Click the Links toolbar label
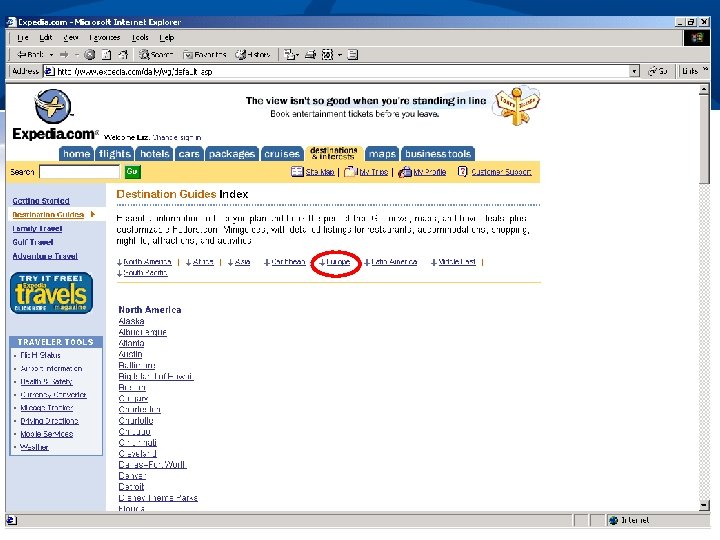720x540 pixels. [690, 71]
